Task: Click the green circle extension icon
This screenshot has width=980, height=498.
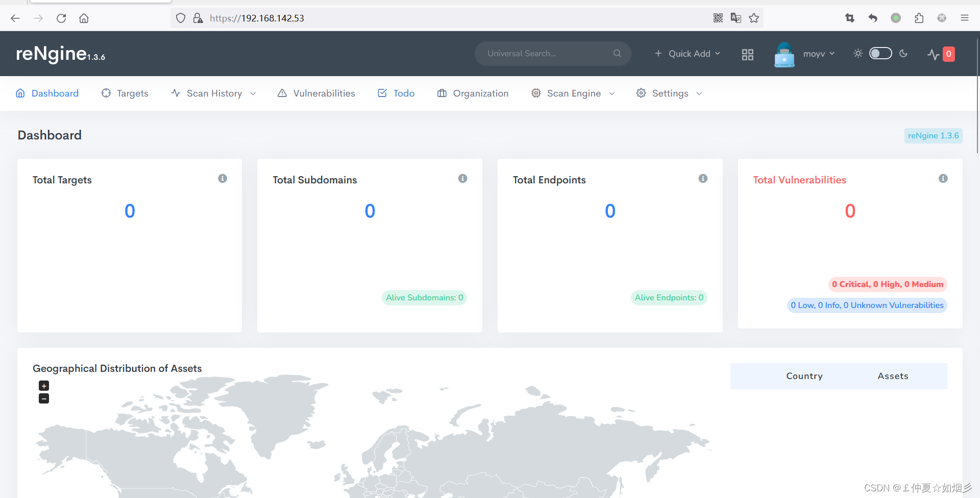Action: (896, 18)
